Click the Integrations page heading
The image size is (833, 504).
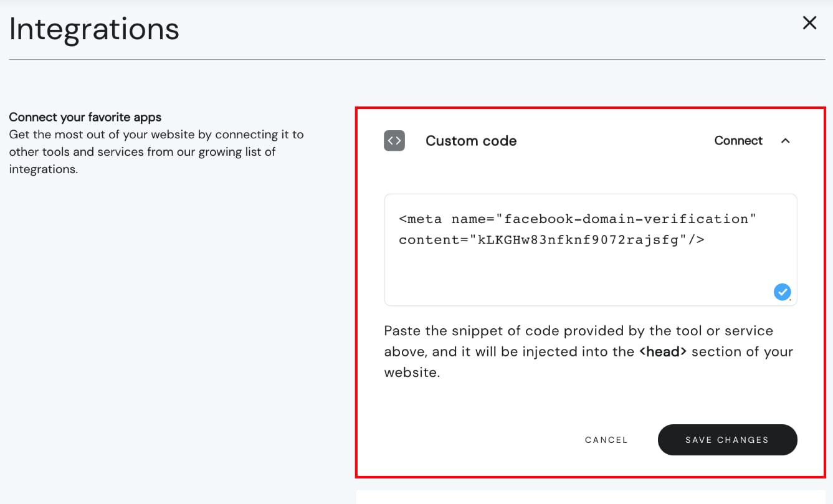click(94, 29)
